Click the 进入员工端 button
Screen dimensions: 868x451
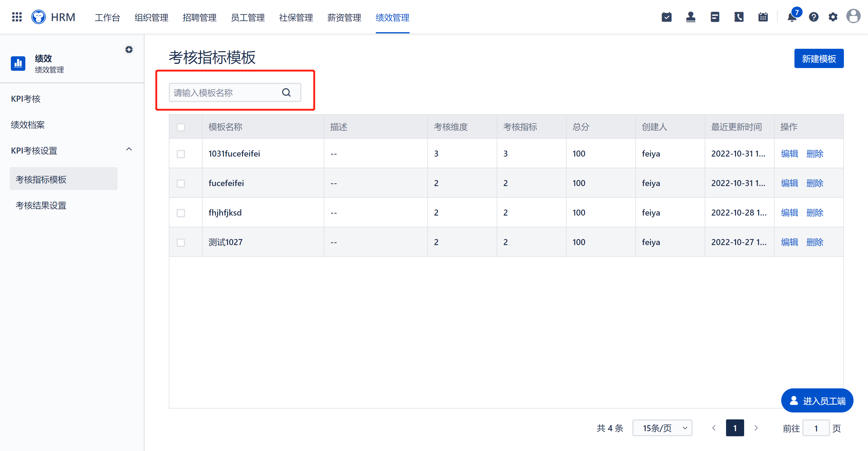(817, 400)
